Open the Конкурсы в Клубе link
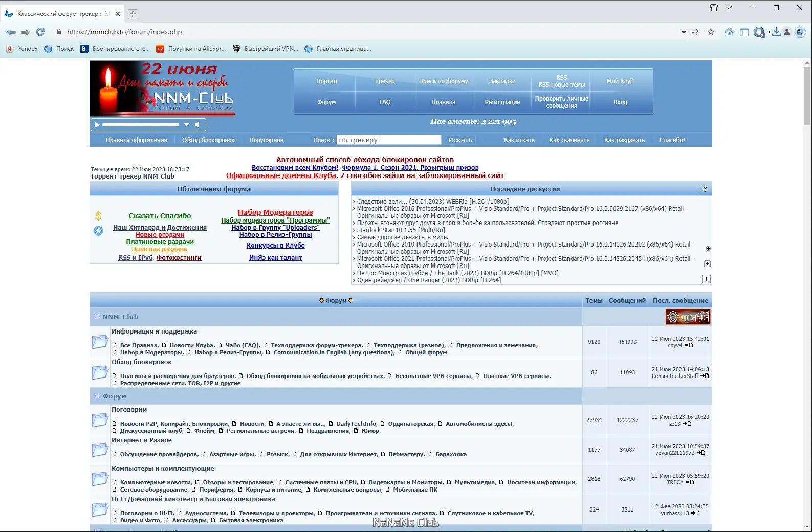The height and width of the screenshot is (532, 812). [275, 245]
